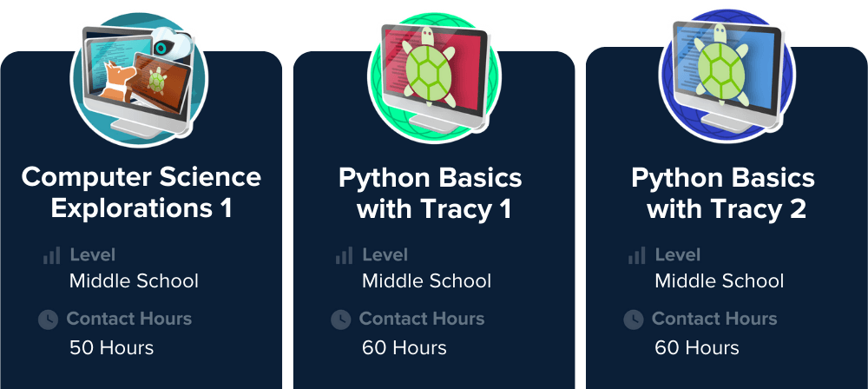Click Middle School text in Tracy 1 card

[426, 281]
